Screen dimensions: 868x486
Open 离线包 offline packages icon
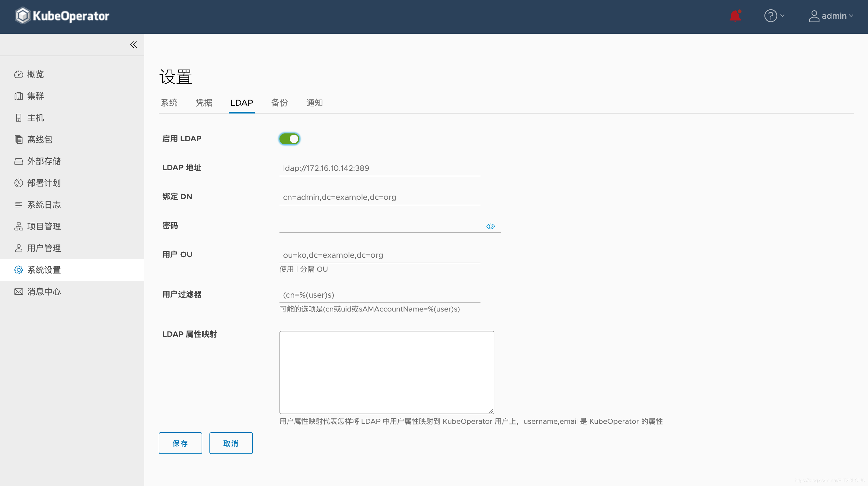[x=18, y=139]
